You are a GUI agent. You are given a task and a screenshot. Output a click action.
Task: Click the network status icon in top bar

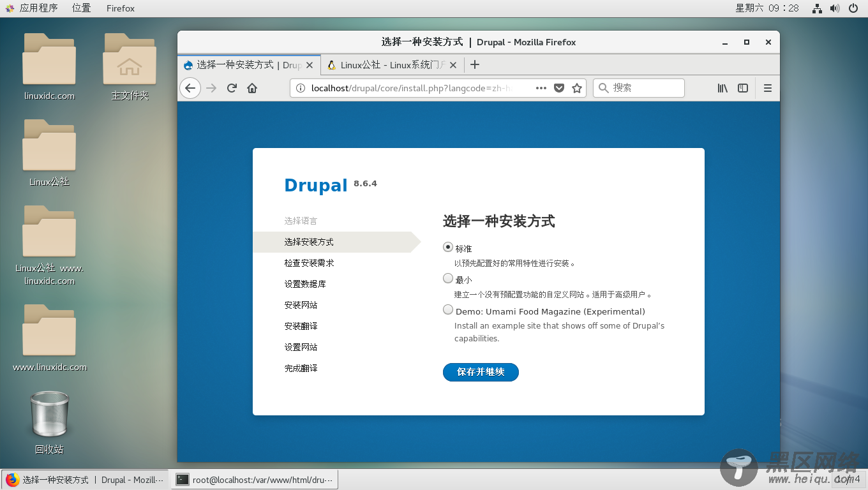tap(817, 8)
